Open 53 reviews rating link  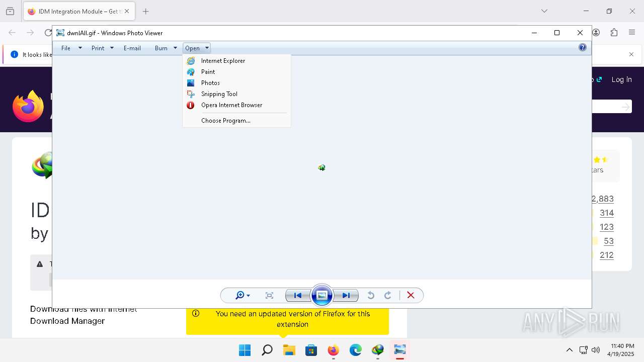click(x=609, y=241)
